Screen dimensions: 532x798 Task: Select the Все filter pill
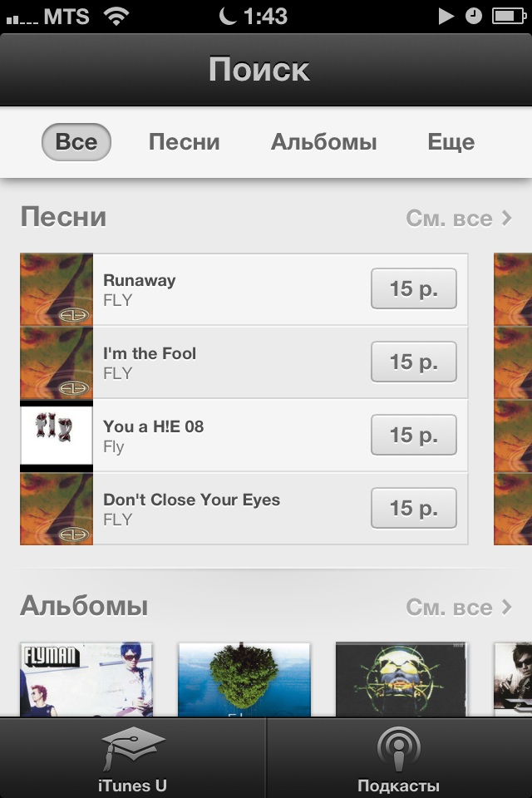(x=76, y=142)
